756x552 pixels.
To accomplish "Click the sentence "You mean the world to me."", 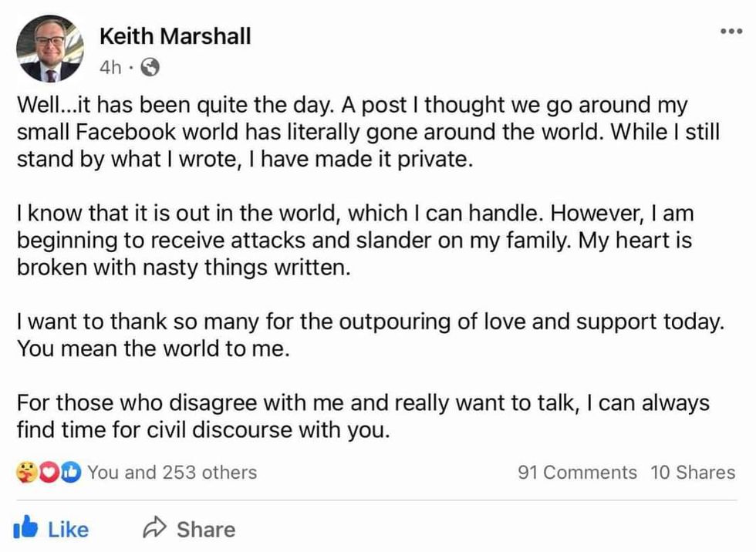I will coord(153,348).
